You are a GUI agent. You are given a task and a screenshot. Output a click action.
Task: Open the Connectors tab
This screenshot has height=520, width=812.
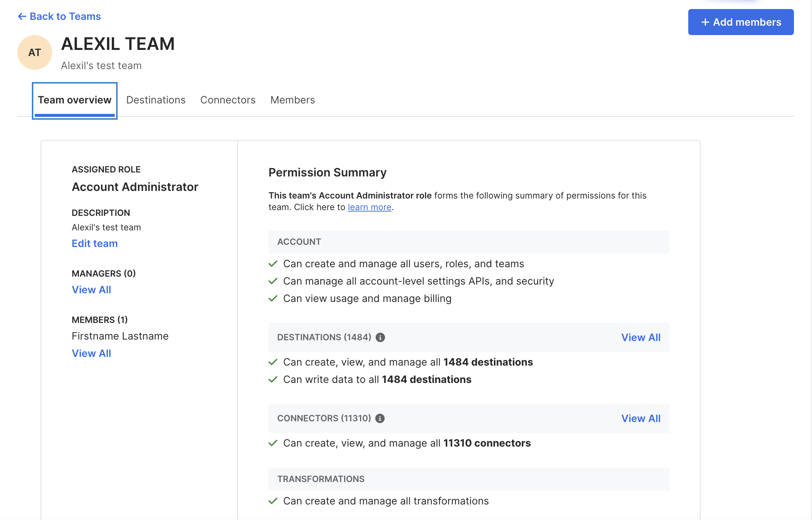click(x=228, y=100)
